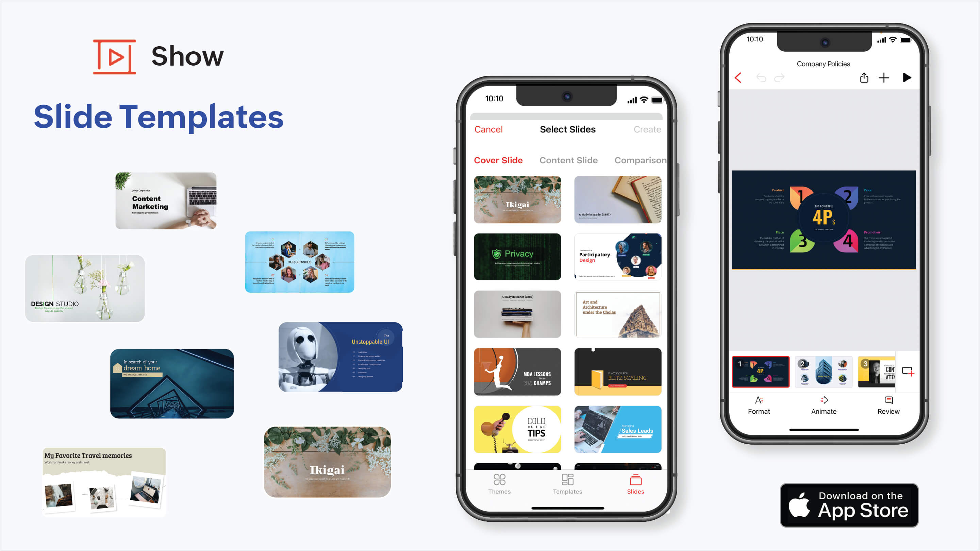Viewport: 980px width, 551px height.
Task: Tap the Share icon in top toolbar
Action: [x=864, y=78]
